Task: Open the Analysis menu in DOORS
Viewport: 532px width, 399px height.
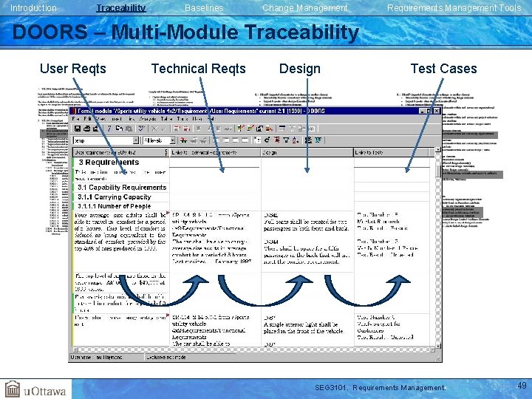Action: [148, 119]
